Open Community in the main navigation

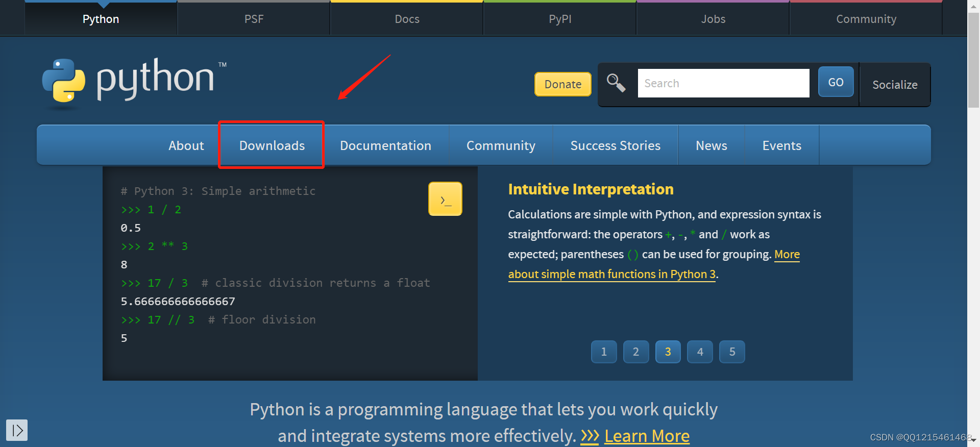pos(501,145)
